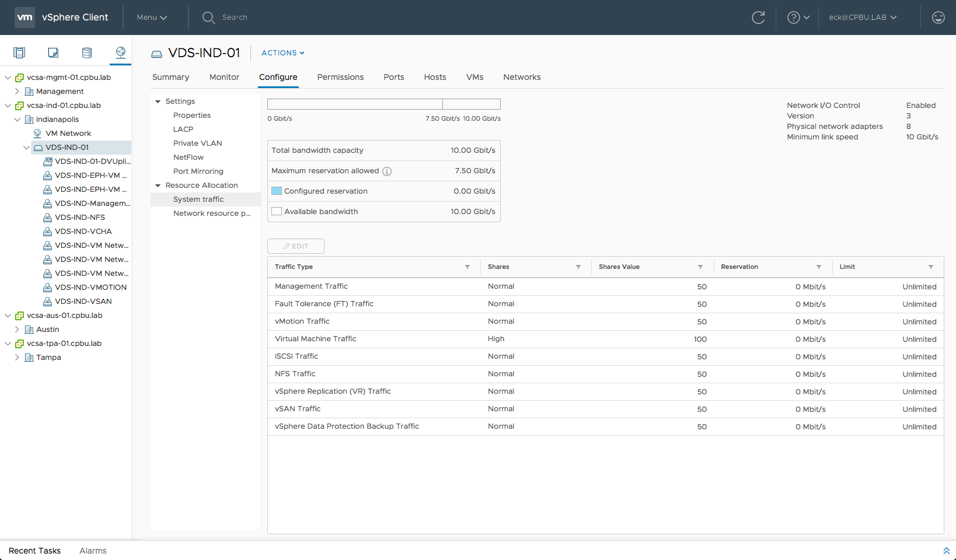
Task: Click the bandwidth capacity bar
Action: pos(384,104)
